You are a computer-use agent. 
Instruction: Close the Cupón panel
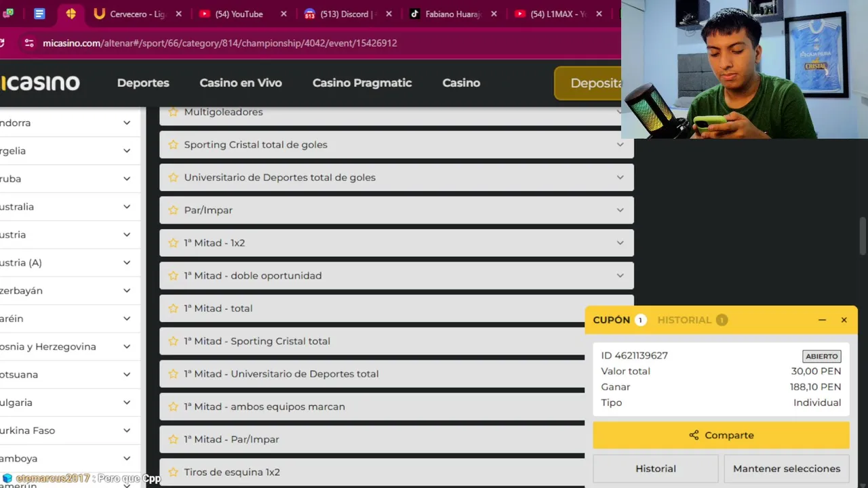[x=844, y=320]
